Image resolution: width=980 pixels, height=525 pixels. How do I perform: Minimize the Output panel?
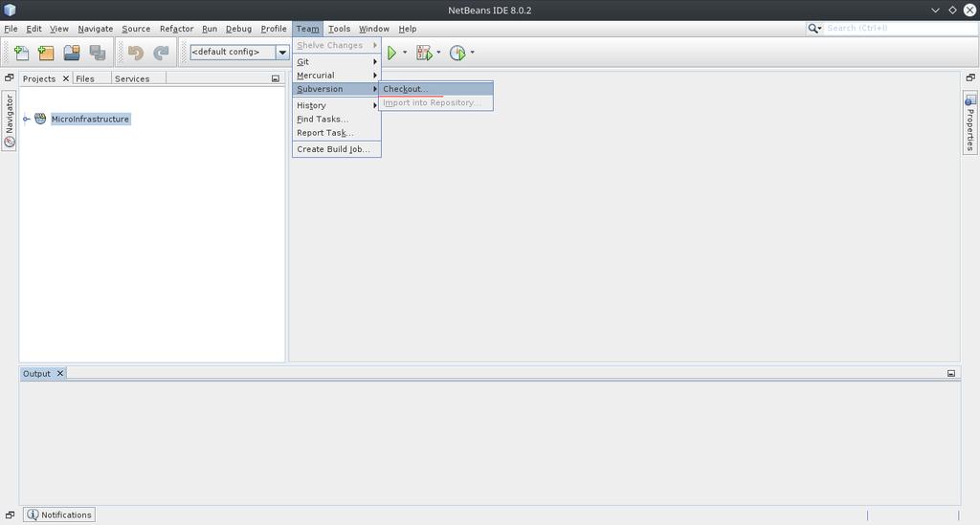(x=951, y=373)
